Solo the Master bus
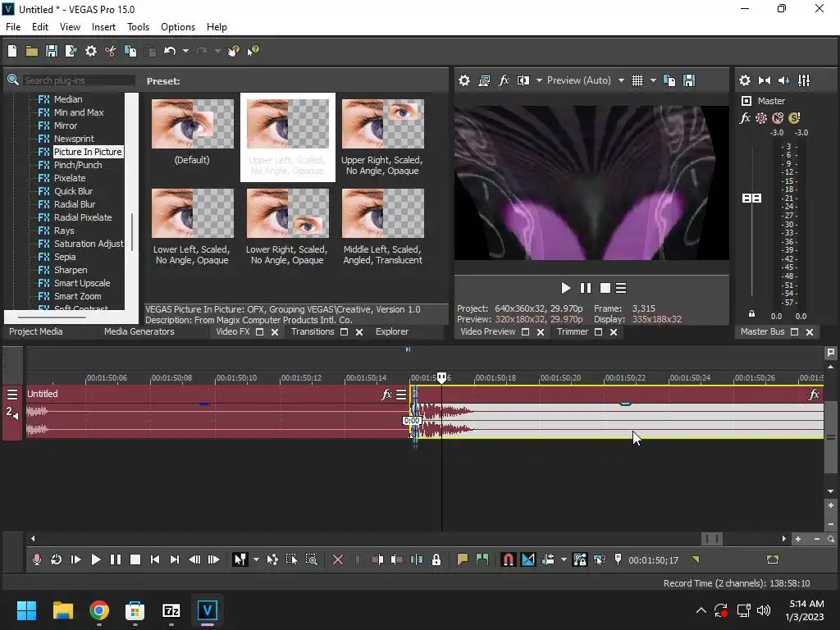This screenshot has width=840, height=630. point(794,118)
